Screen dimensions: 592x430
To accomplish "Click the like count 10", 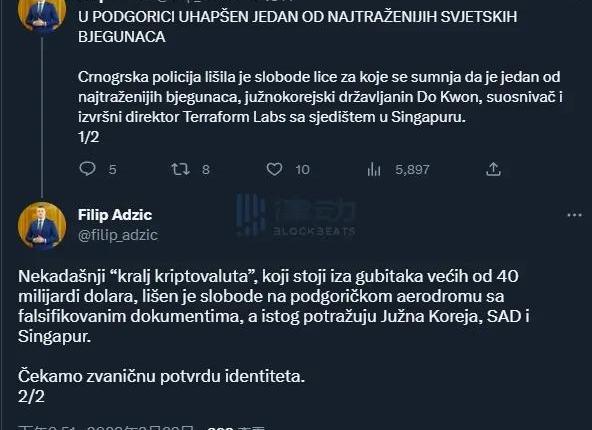I will pos(302,170).
